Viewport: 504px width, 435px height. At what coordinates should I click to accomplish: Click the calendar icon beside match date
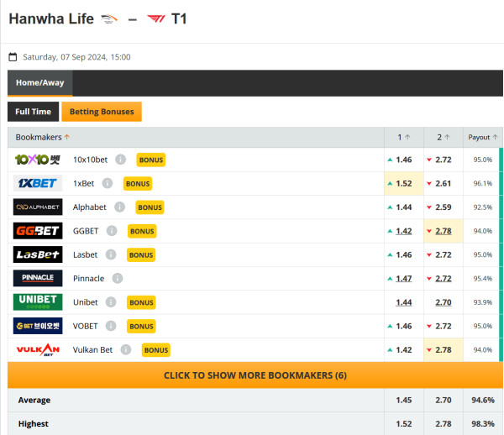pos(13,57)
